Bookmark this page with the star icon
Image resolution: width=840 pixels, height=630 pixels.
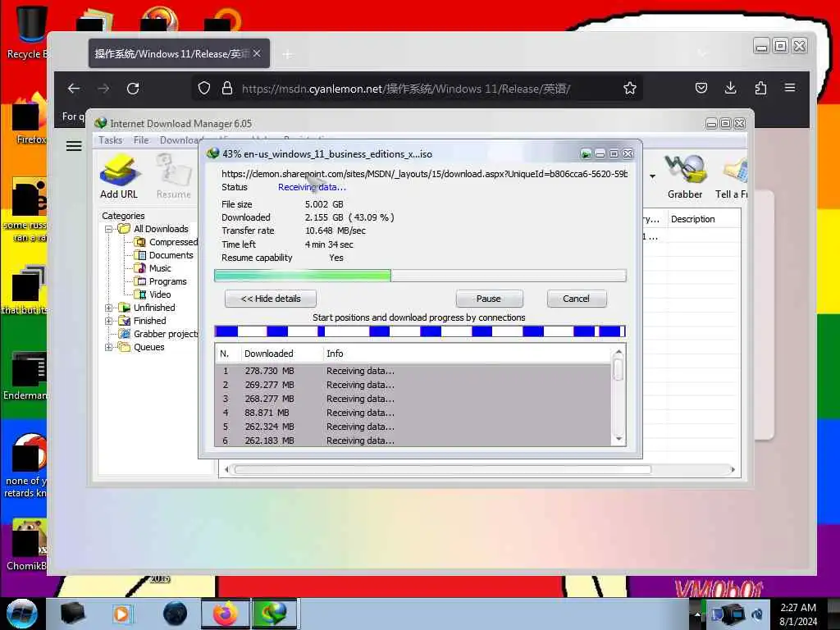click(x=630, y=89)
